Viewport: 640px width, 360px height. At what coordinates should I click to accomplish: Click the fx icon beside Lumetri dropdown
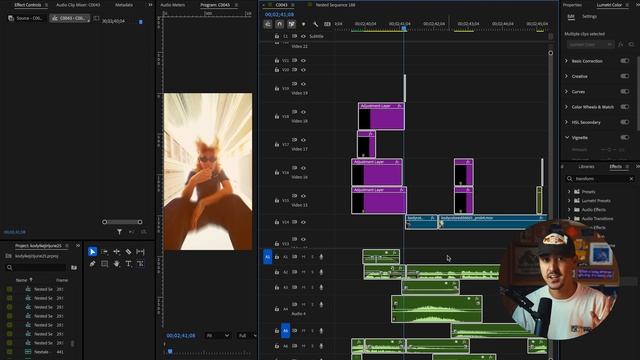click(620, 44)
